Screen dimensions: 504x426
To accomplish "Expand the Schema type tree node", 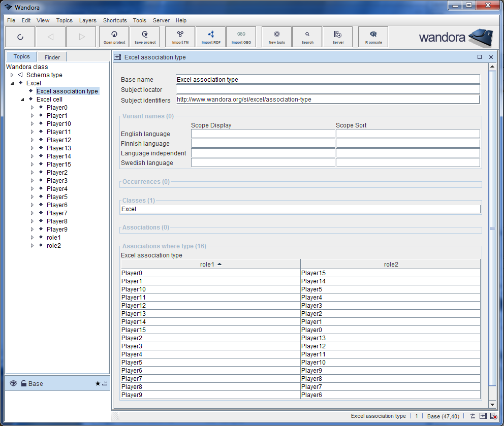I will click(x=12, y=75).
